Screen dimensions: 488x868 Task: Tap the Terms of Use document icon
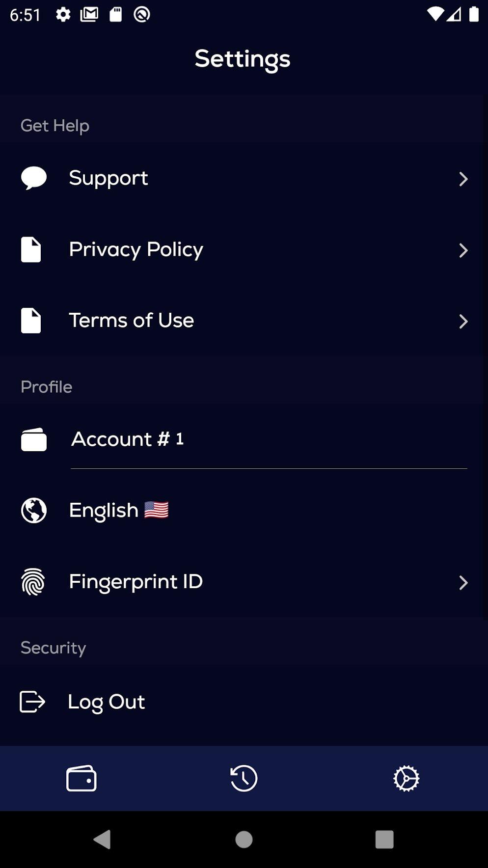point(31,321)
